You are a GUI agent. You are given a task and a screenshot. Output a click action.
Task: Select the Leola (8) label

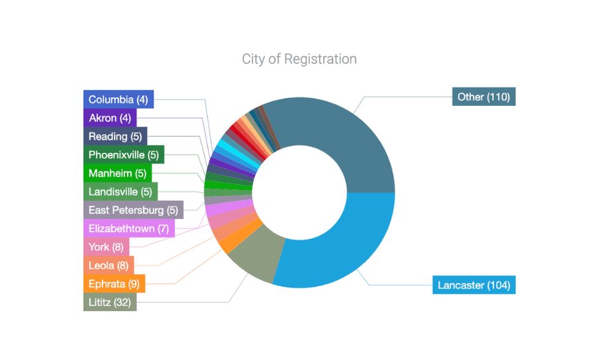(x=109, y=265)
